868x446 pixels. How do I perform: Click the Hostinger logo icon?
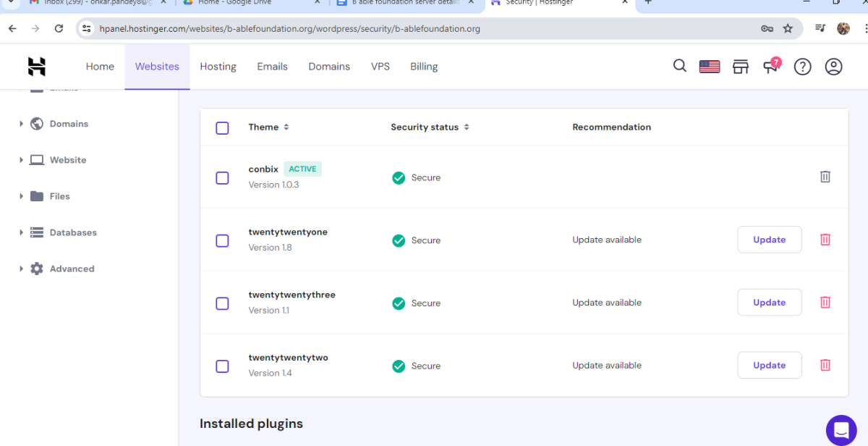[37, 67]
